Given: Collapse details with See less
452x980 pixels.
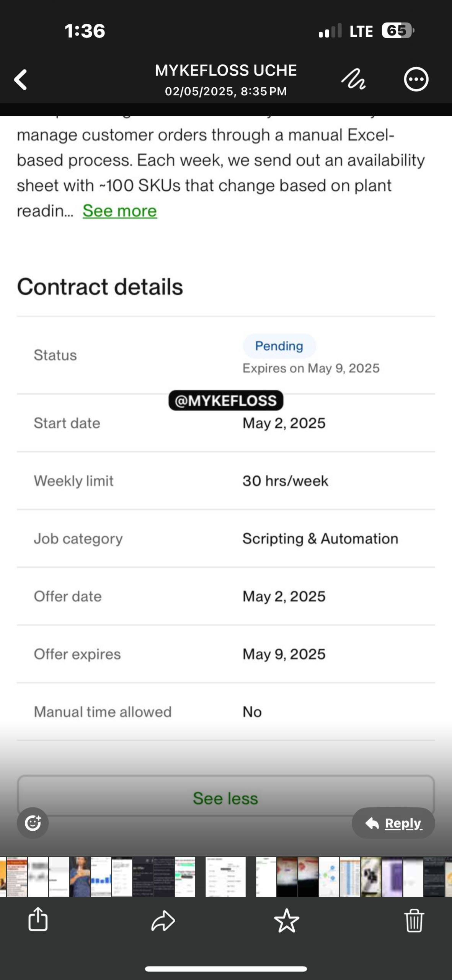Looking at the screenshot, I should [x=225, y=798].
